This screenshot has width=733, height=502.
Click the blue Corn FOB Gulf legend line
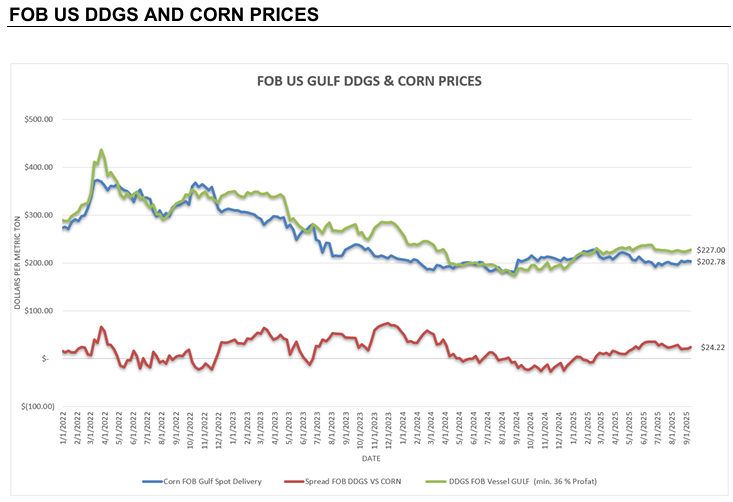click(152, 481)
